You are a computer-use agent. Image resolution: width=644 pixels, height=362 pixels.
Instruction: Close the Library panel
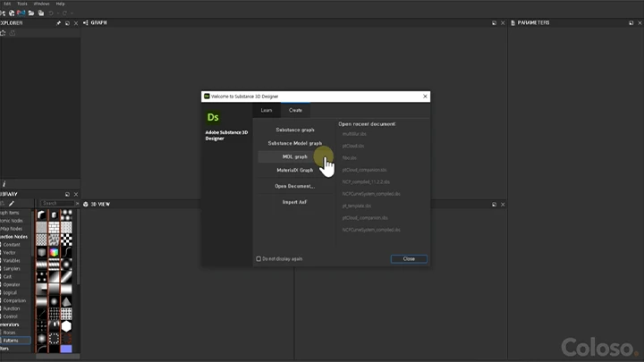(75, 194)
